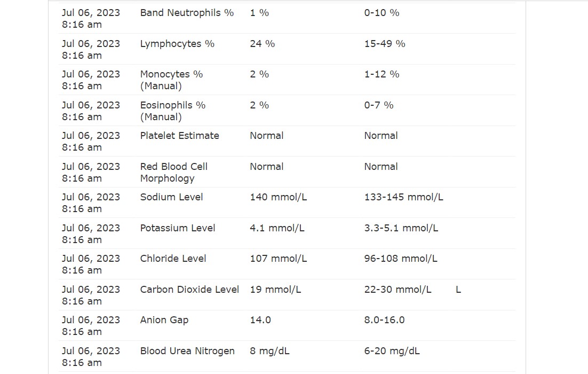Image resolution: width=588 pixels, height=374 pixels.
Task: Click the Anion Gap reference range 8.0-16.0
Action: point(384,320)
